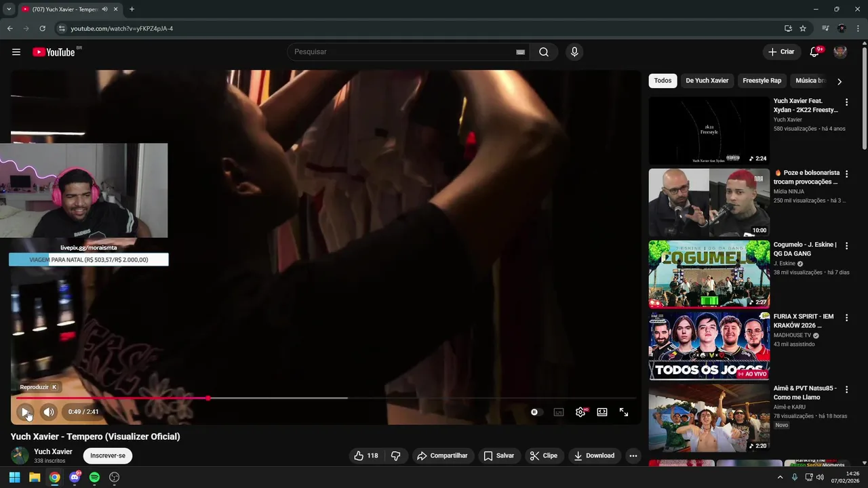Go to YouTube home via logo
The image size is (868, 488).
tap(54, 52)
